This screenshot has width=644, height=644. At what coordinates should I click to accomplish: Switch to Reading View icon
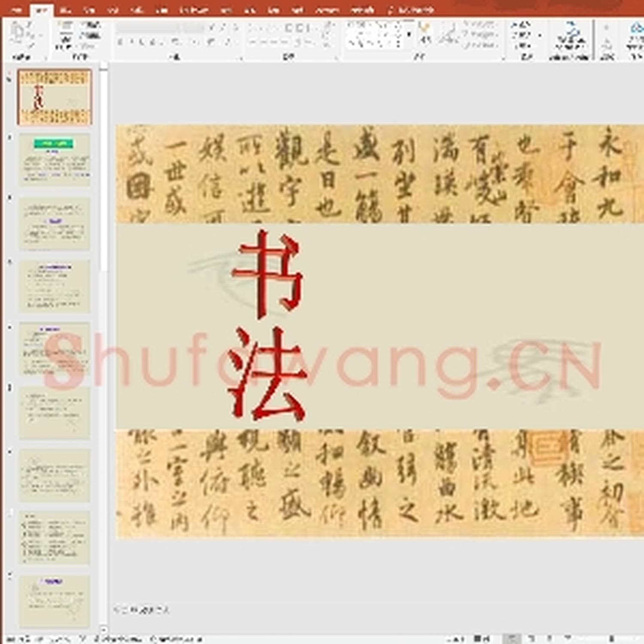click(x=550, y=639)
